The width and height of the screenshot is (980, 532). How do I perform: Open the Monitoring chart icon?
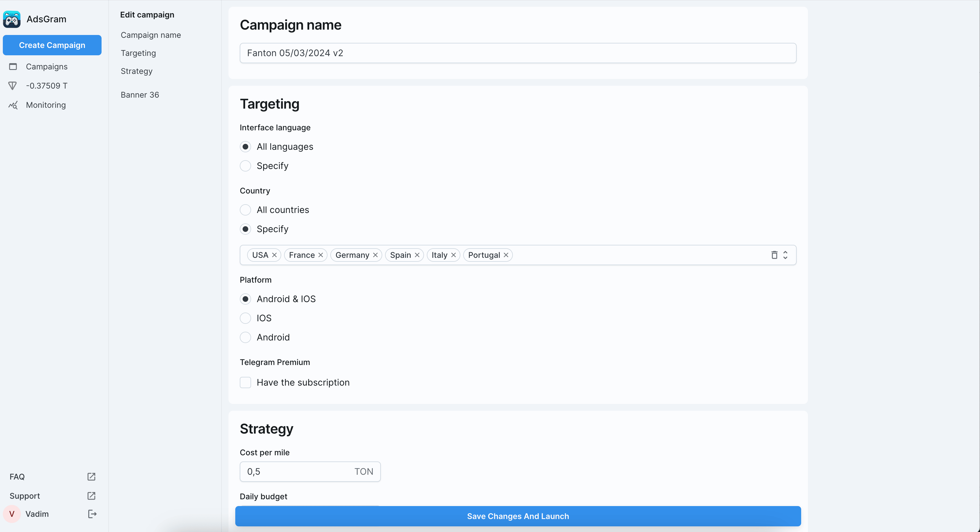[x=13, y=105]
